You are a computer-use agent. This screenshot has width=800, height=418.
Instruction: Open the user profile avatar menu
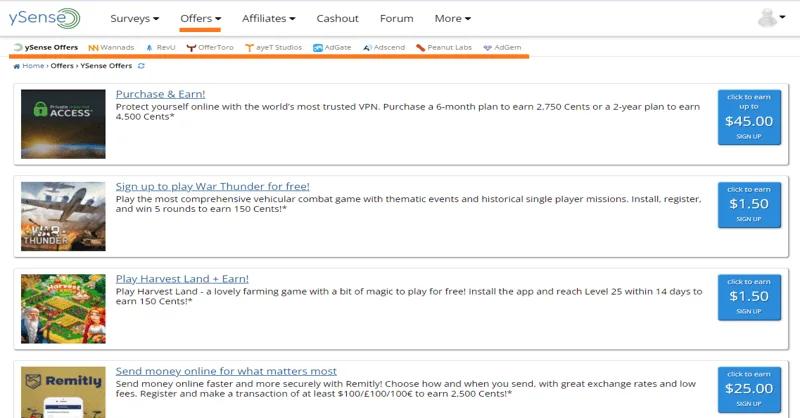(770, 18)
